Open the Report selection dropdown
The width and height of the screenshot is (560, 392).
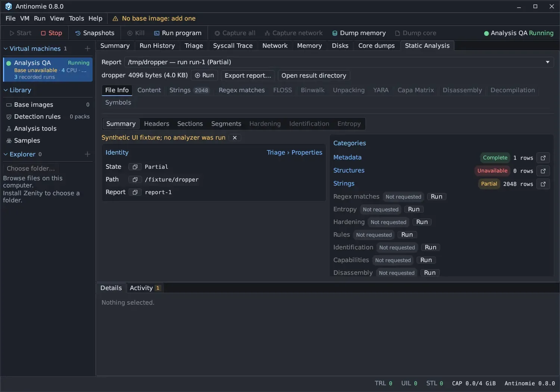click(x=339, y=62)
